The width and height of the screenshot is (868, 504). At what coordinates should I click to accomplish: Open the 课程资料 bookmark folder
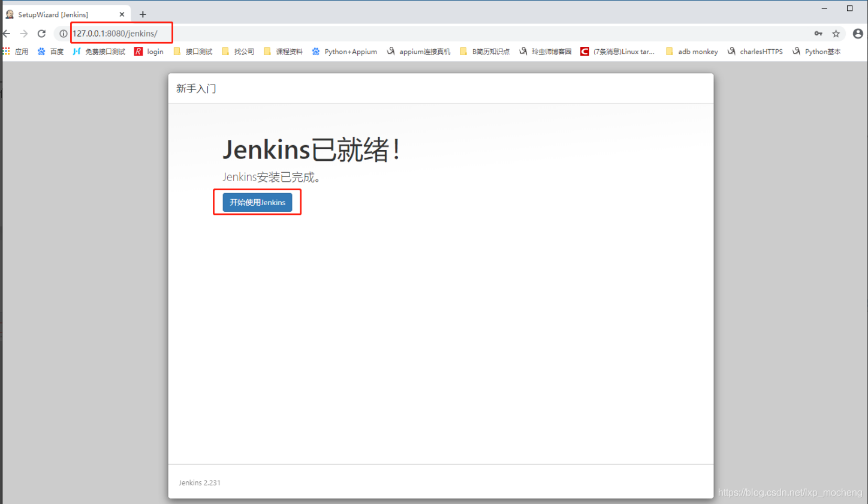(283, 52)
